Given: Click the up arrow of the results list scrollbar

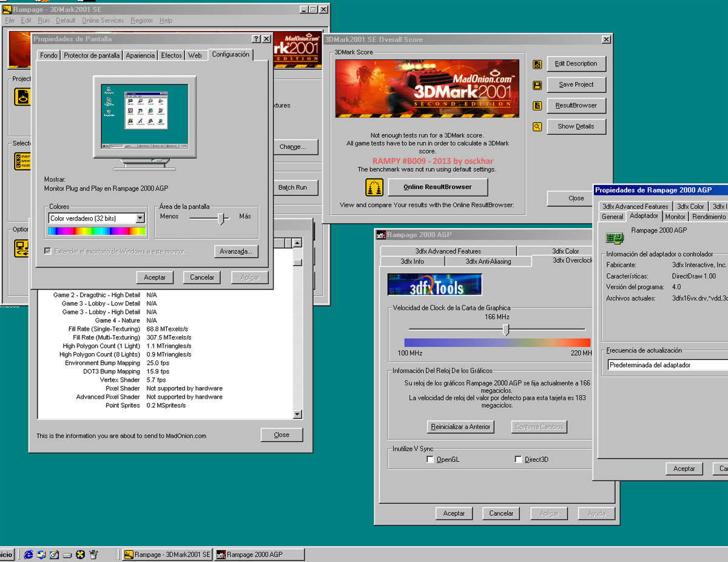Looking at the screenshot, I should point(297,243).
